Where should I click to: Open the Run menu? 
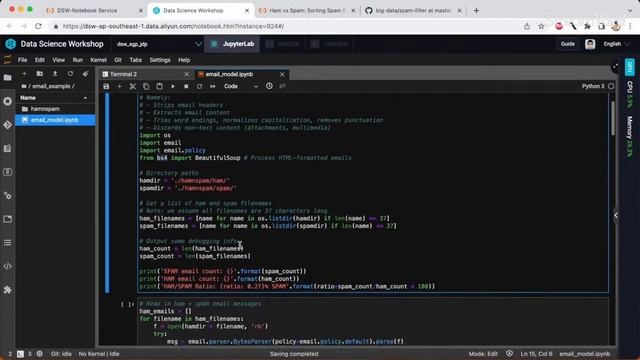(78, 60)
